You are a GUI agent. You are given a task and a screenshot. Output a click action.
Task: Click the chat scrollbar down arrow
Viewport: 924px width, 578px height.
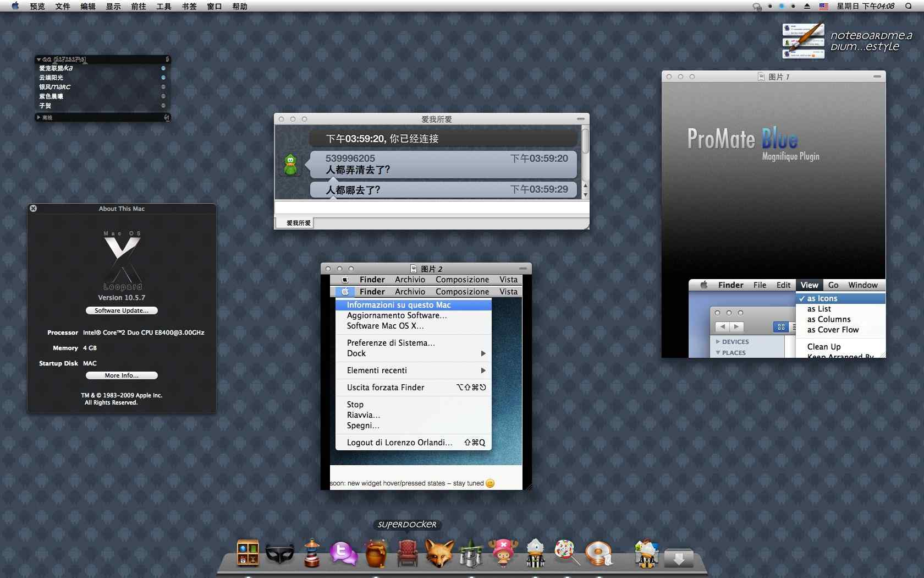pos(585,194)
